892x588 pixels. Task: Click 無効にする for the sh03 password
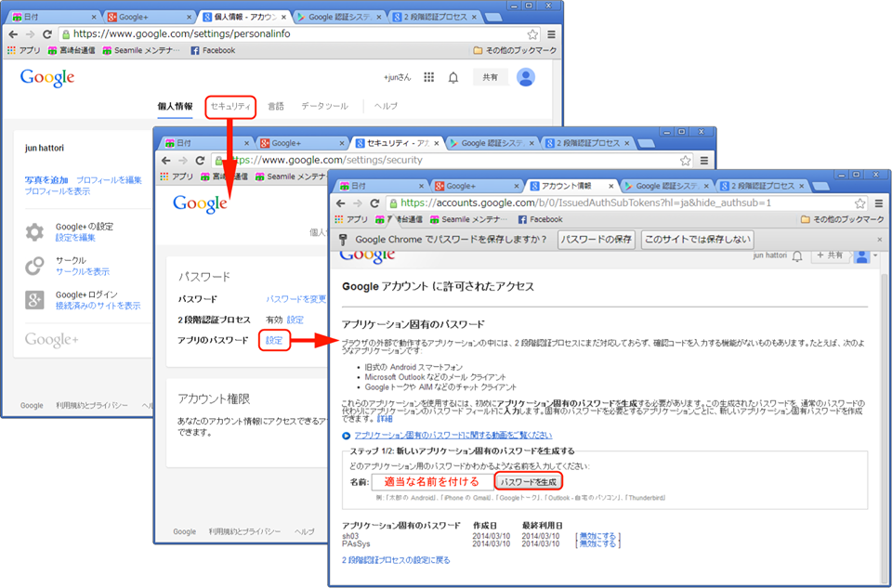[x=597, y=536]
